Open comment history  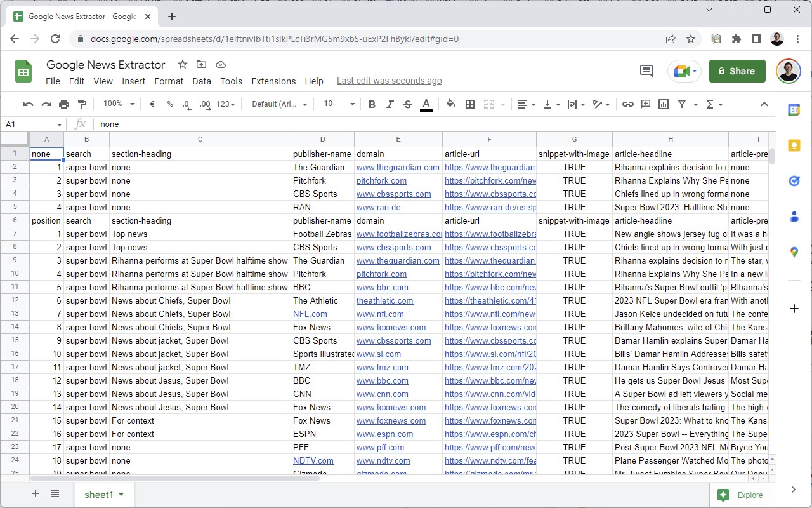pyautogui.click(x=646, y=71)
